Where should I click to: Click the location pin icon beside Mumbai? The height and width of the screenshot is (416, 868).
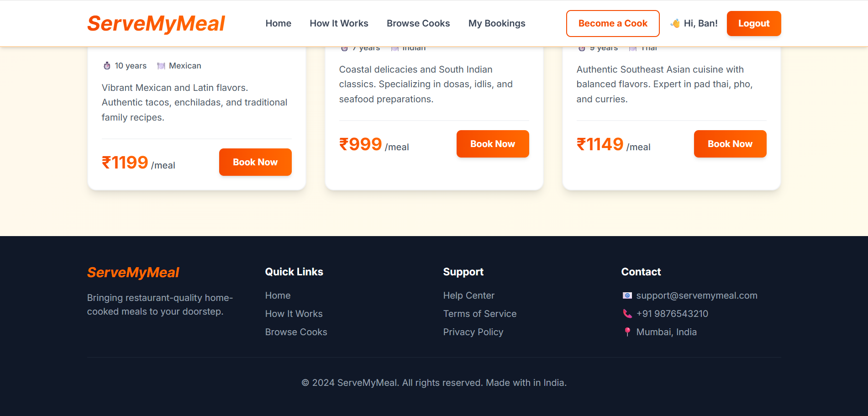627,332
